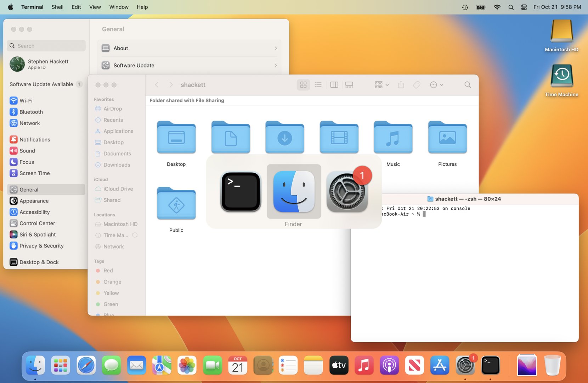
Task: Launch the App Store from the Dock
Action: point(440,365)
